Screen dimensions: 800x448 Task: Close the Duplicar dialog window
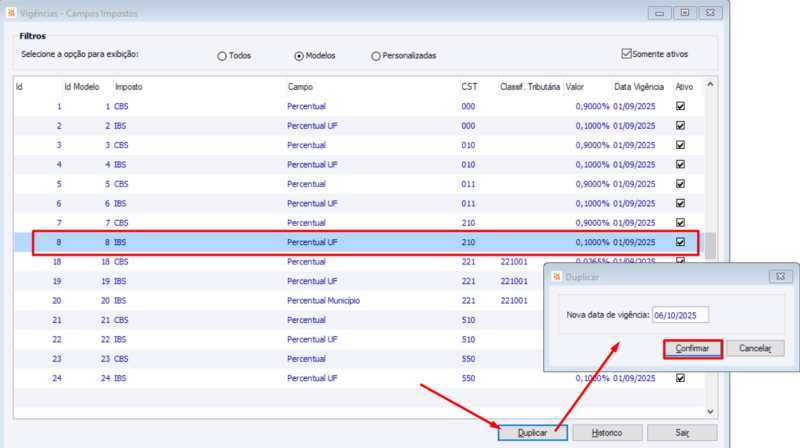point(780,277)
